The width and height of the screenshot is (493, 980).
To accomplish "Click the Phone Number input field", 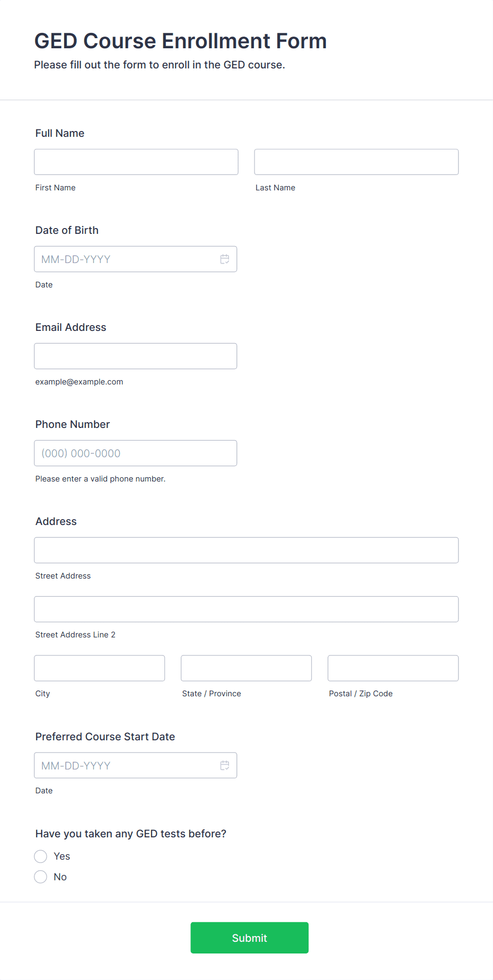I will coord(136,453).
